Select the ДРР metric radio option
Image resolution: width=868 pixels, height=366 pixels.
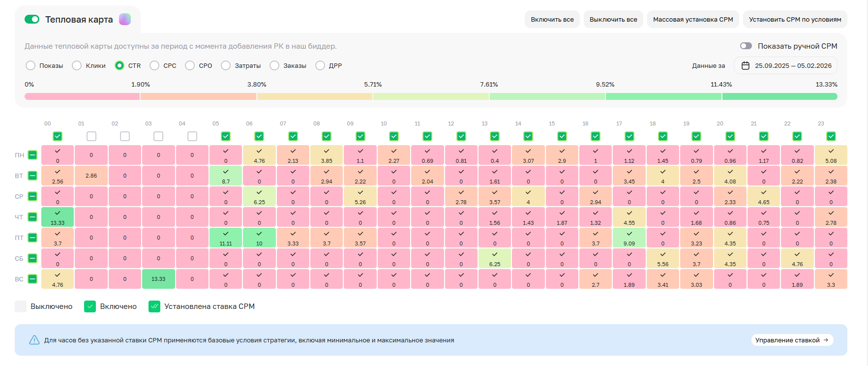pyautogui.click(x=320, y=65)
